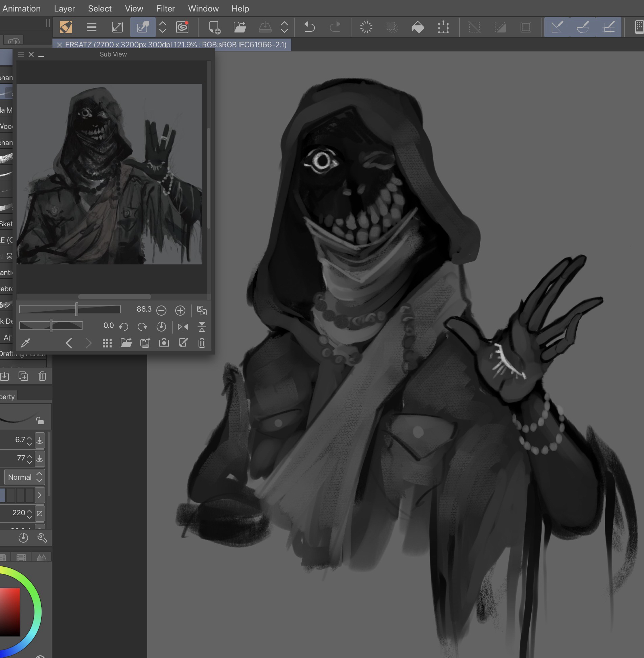Open the Layer menu
This screenshot has width=644, height=658.
click(64, 8)
